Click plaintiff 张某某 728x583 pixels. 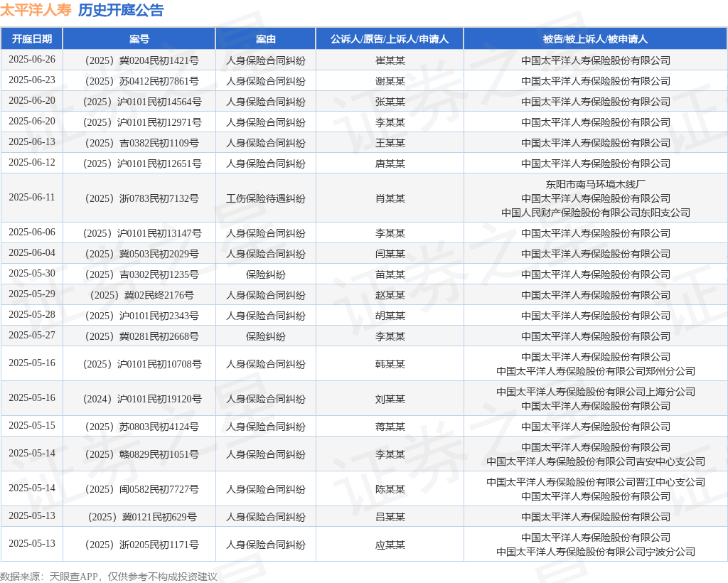pyautogui.click(x=390, y=102)
